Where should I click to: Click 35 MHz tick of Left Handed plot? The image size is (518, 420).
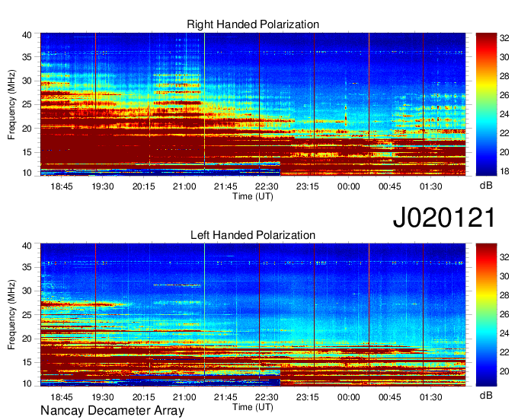[x=27, y=267]
